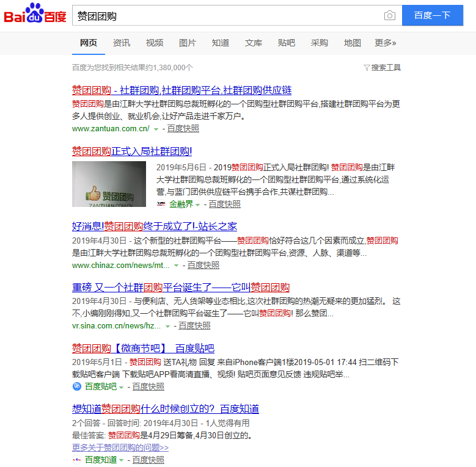
Task: Open the 更多» tab menu
Action: point(385,43)
